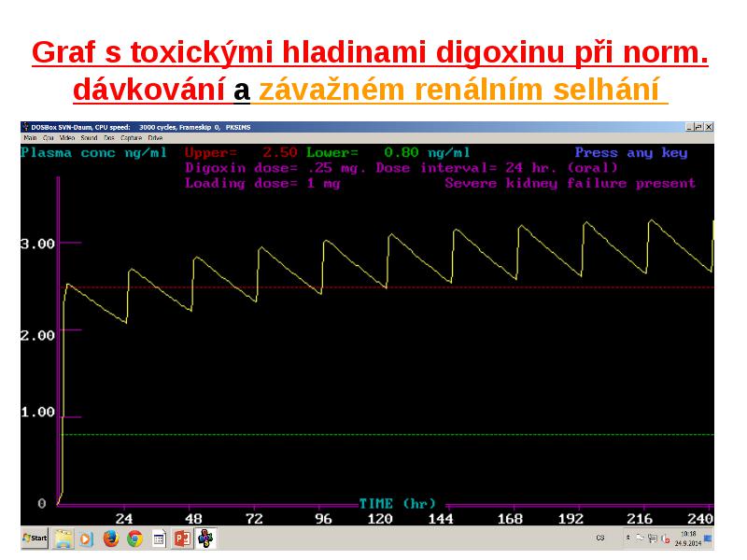The height and width of the screenshot is (560, 747).
Task: Open Windows Explorer from taskbar
Action: point(63,539)
